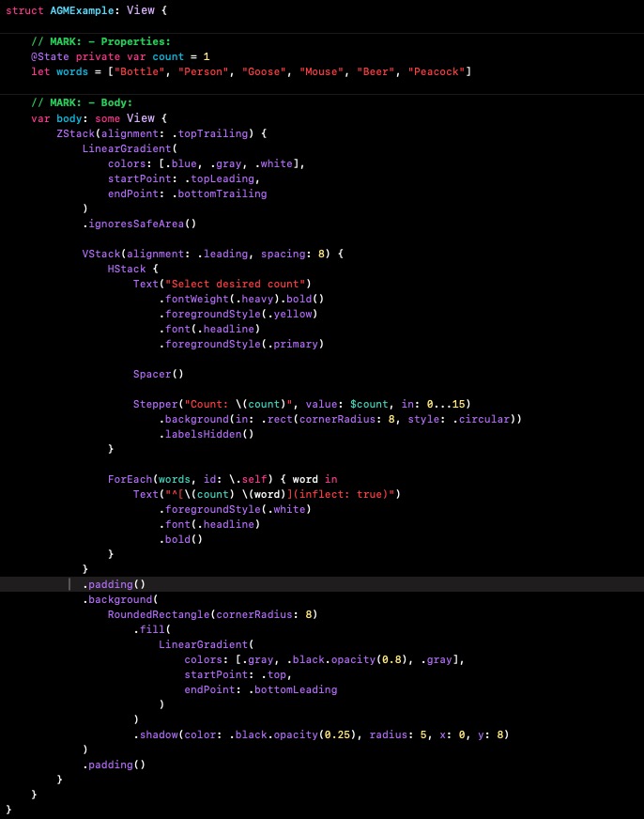Click the "Bottle" string in words array

139,71
